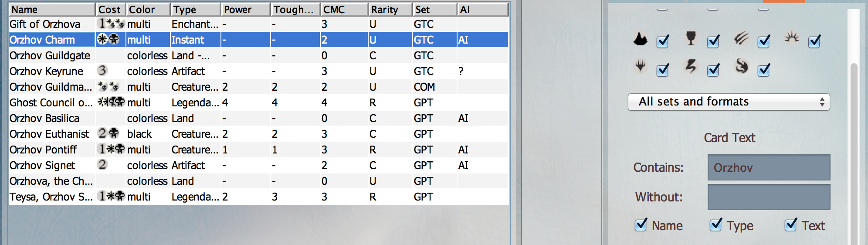Click the artifact chalice type icon
The image size is (868, 245).
[x=691, y=38]
